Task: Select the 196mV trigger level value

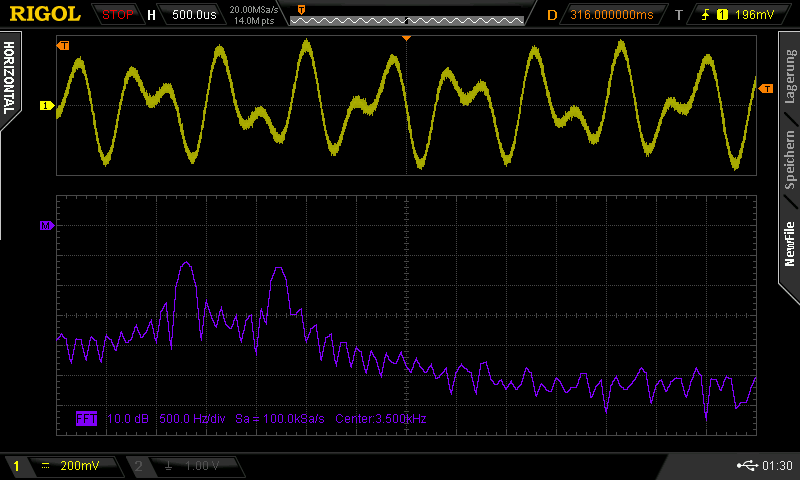Action: click(755, 15)
